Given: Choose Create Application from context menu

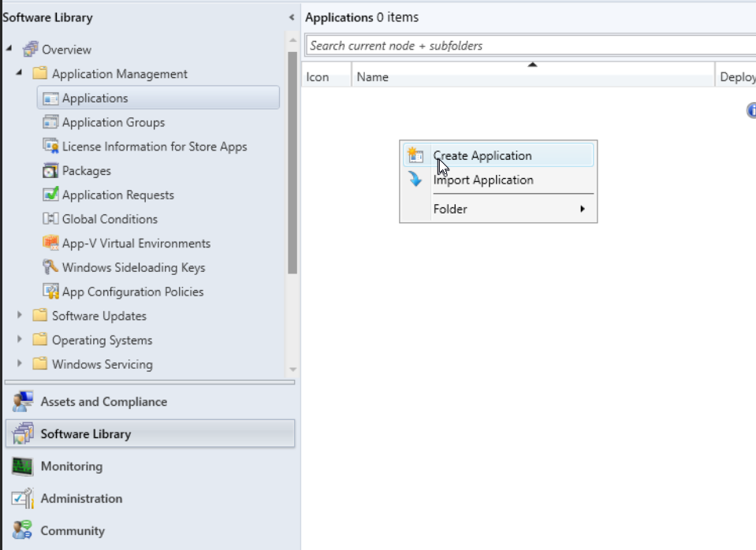Looking at the screenshot, I should [482, 156].
